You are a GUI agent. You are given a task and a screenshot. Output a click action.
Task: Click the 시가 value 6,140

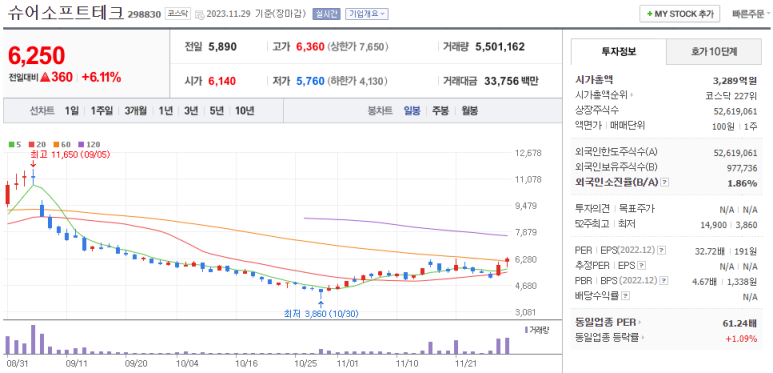(x=221, y=81)
